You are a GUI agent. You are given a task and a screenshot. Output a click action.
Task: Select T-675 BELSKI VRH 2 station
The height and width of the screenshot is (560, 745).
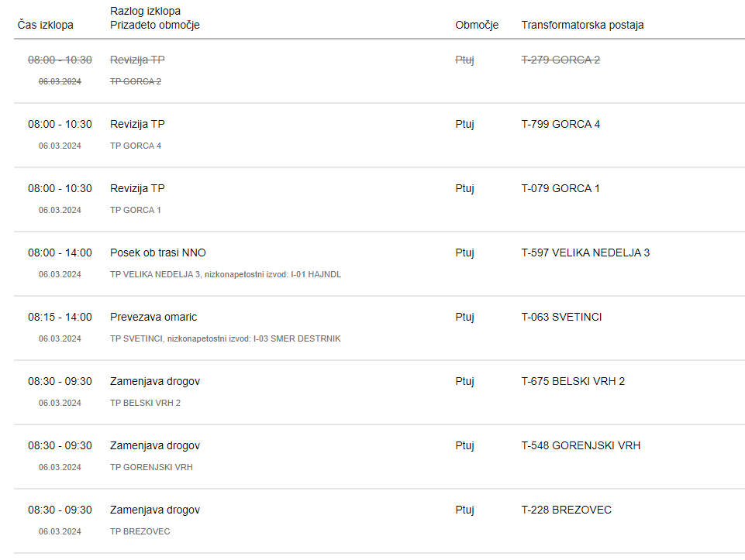[x=573, y=382]
